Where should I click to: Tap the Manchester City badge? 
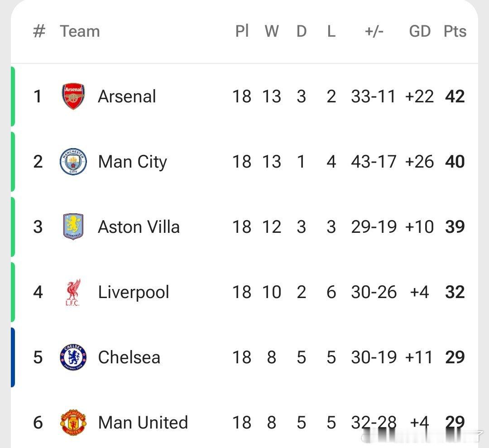pos(73,162)
